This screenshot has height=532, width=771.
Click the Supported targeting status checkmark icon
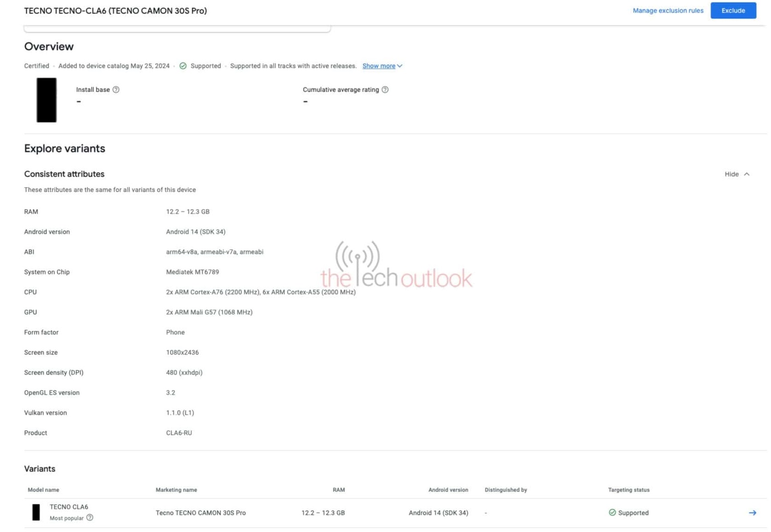[x=612, y=513]
